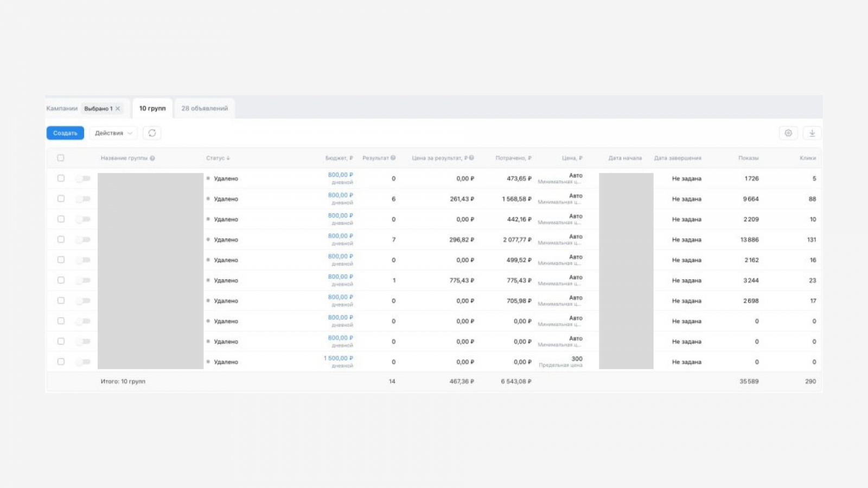The height and width of the screenshot is (488, 868).
Task: Click the 'Итого: 10 групп' summary label
Action: [123, 382]
